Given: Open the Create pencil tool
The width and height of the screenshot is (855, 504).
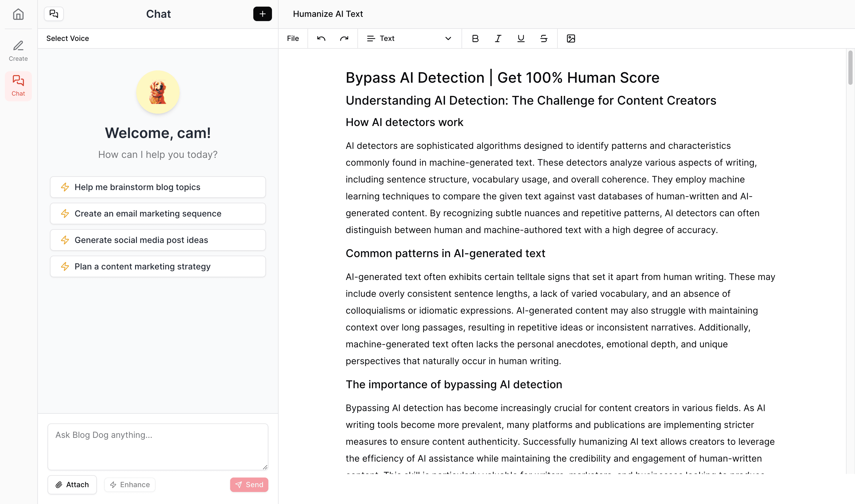Looking at the screenshot, I should [x=18, y=51].
